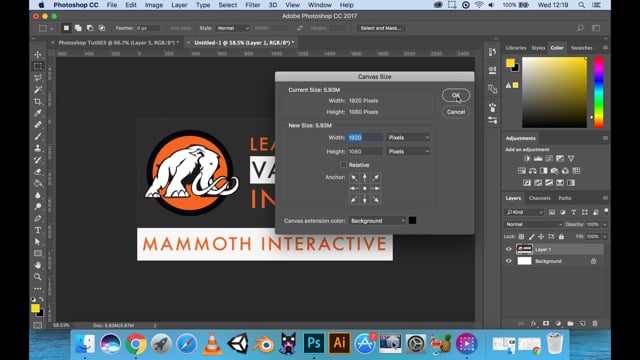640x360 pixels.
Task: Switch to the Swatches tab
Action: point(582,48)
